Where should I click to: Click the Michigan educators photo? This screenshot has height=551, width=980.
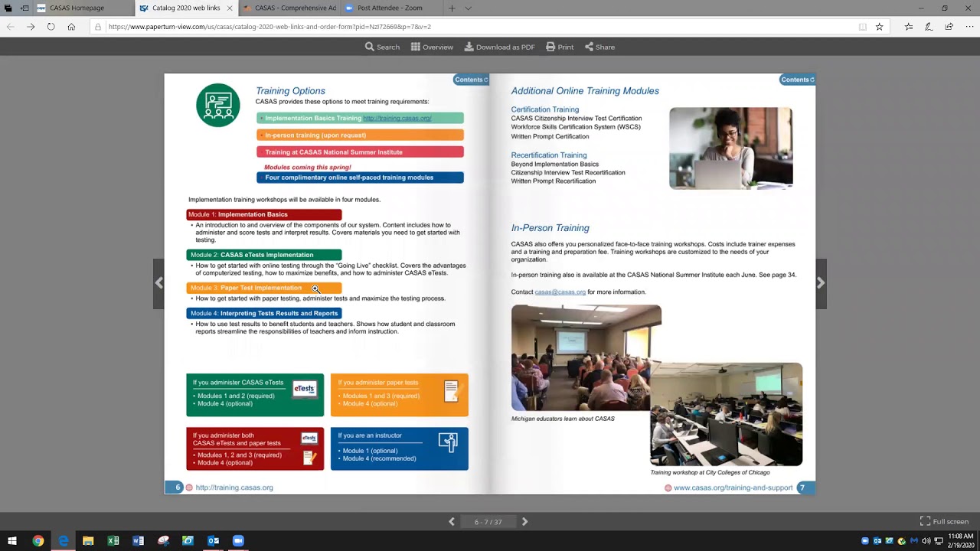(x=586, y=357)
